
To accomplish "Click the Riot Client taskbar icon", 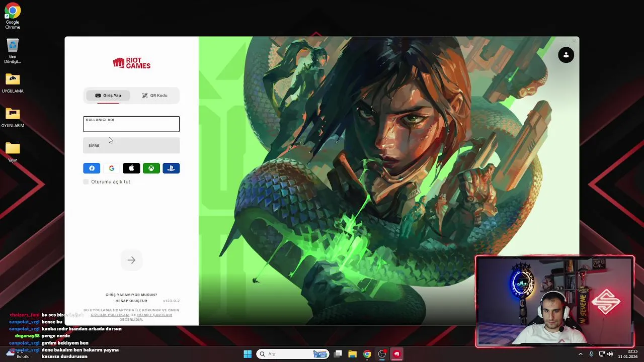I will pyautogui.click(x=396, y=354).
